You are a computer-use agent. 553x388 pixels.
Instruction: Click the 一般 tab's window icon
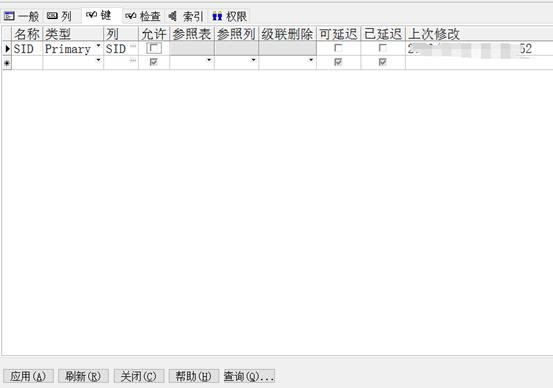point(9,16)
